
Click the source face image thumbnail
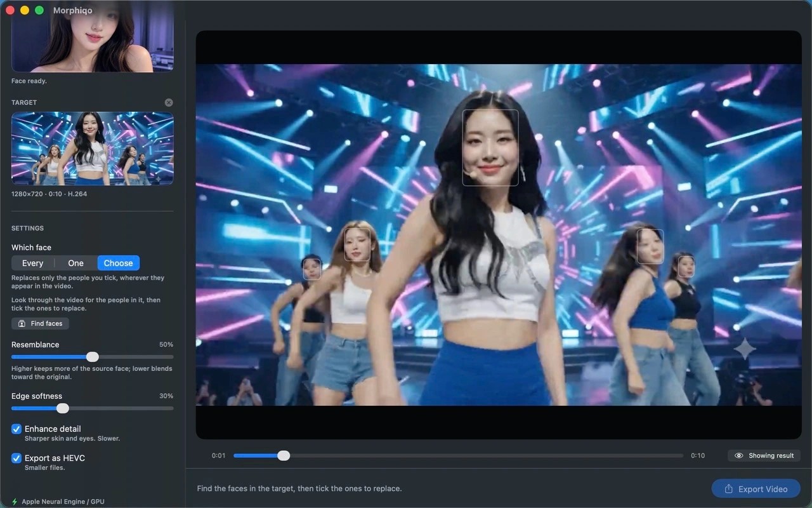pos(93,36)
